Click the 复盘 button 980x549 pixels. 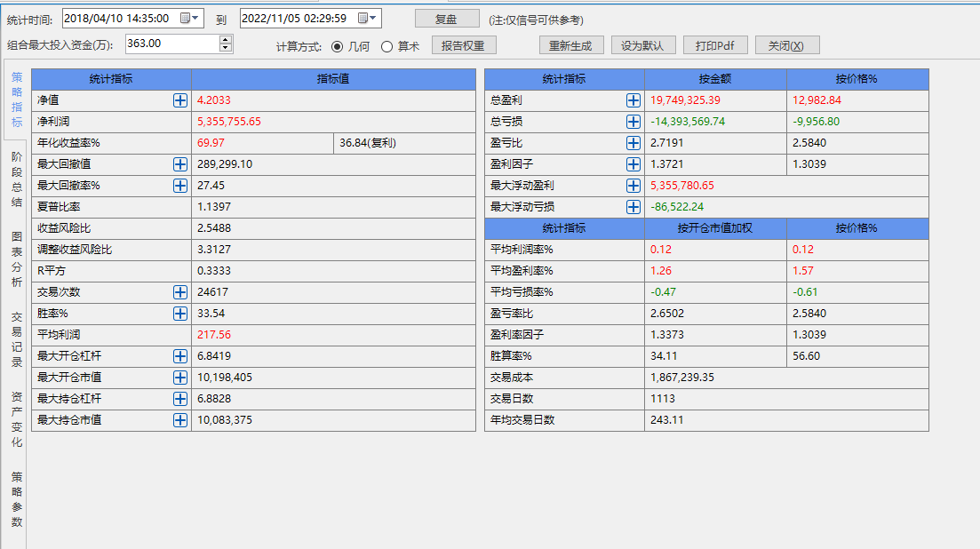pos(447,19)
